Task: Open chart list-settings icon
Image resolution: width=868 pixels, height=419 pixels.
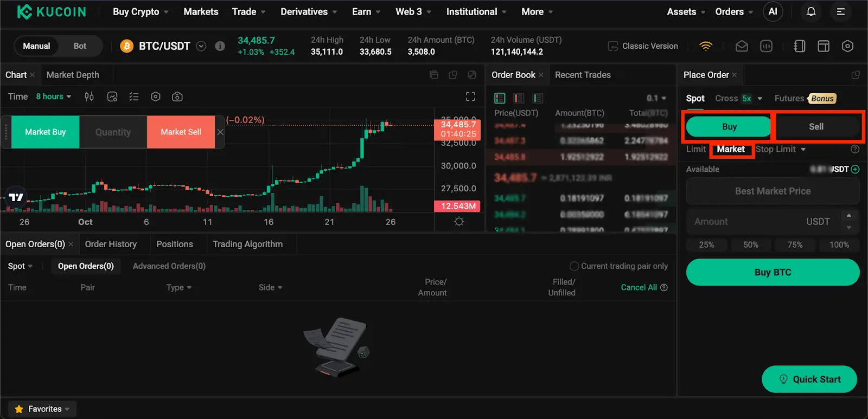Action: pos(133,96)
